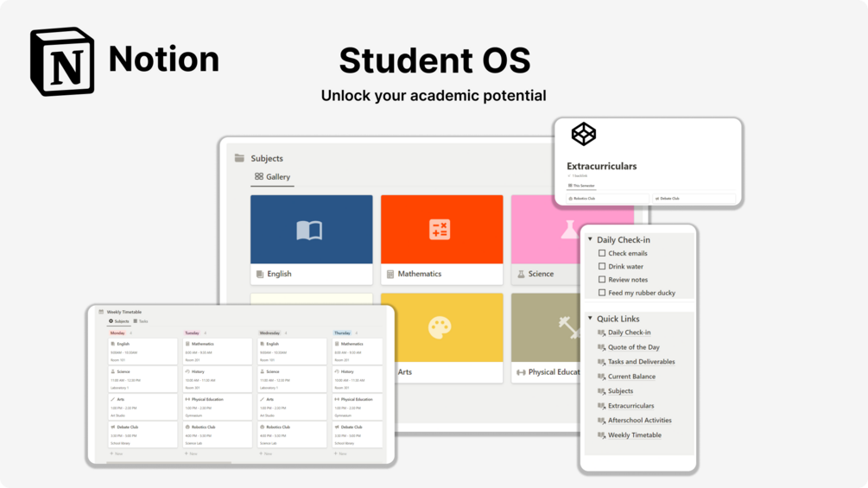Click the page-link icon beside Quote of the Day
Viewport: 868px width, 488px height.
[x=602, y=347]
